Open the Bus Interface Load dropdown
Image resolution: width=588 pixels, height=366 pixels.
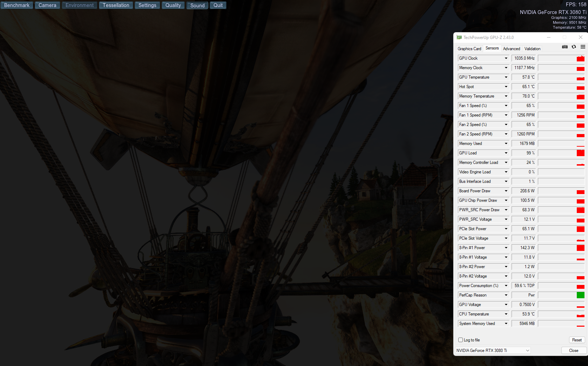(506, 181)
